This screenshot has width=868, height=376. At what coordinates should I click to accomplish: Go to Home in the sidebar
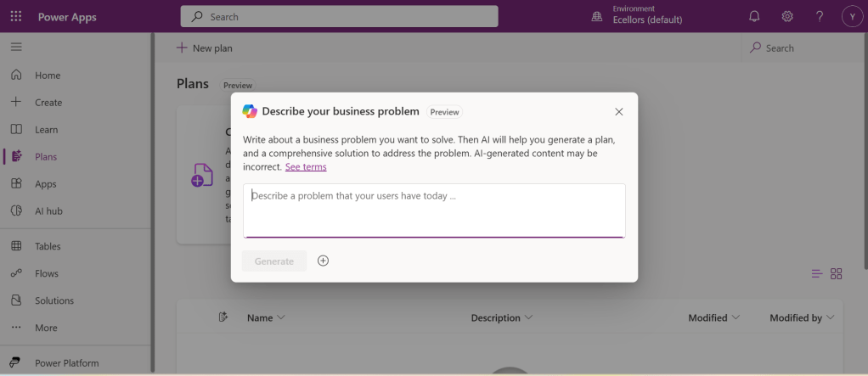click(48, 76)
